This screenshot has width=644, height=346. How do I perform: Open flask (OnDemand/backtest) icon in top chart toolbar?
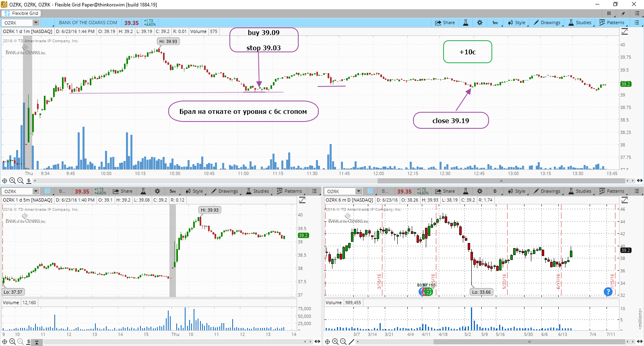466,23
